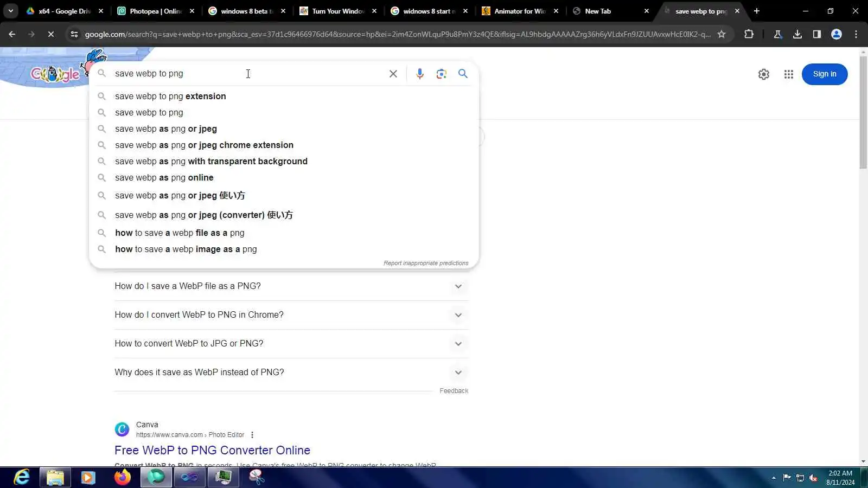View site information icon in address bar

pos(74,34)
